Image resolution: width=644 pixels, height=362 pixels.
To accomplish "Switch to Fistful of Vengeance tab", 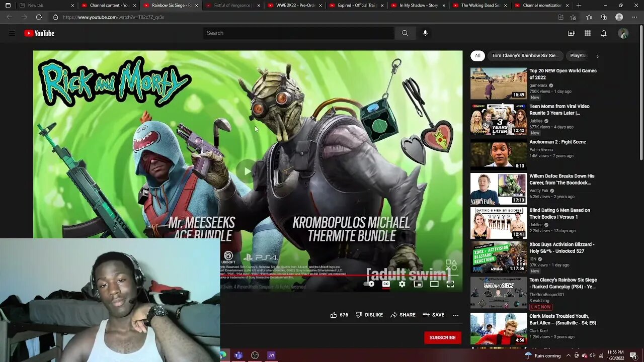I will tap(233, 5).
